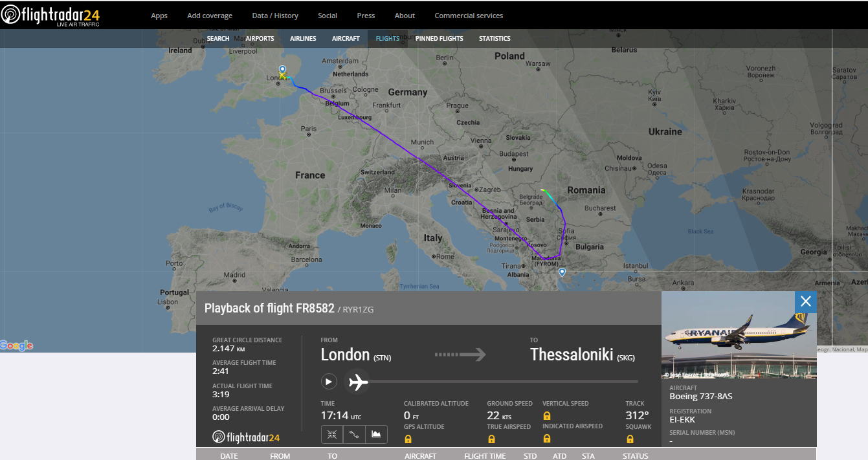Click the Flightradar24 logo in header
This screenshot has width=868, height=460.
point(50,16)
